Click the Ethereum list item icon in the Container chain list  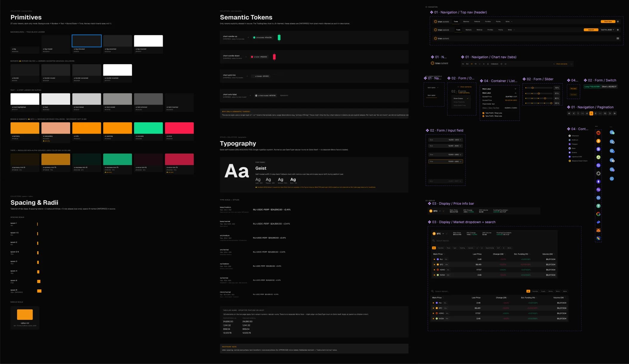pyautogui.click(x=570, y=136)
